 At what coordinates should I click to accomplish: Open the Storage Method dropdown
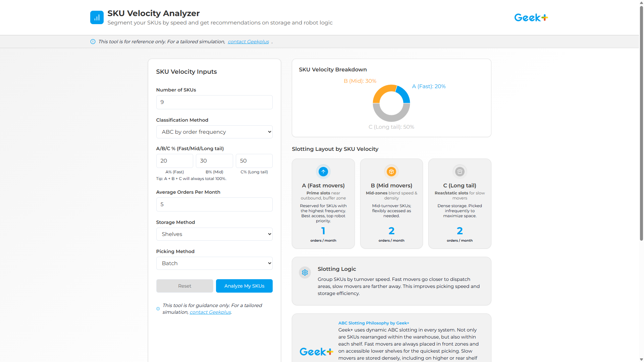click(x=214, y=234)
